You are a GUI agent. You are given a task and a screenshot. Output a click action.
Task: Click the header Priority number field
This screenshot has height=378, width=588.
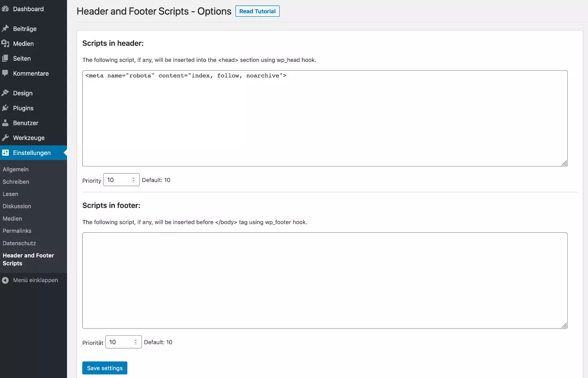(x=121, y=180)
